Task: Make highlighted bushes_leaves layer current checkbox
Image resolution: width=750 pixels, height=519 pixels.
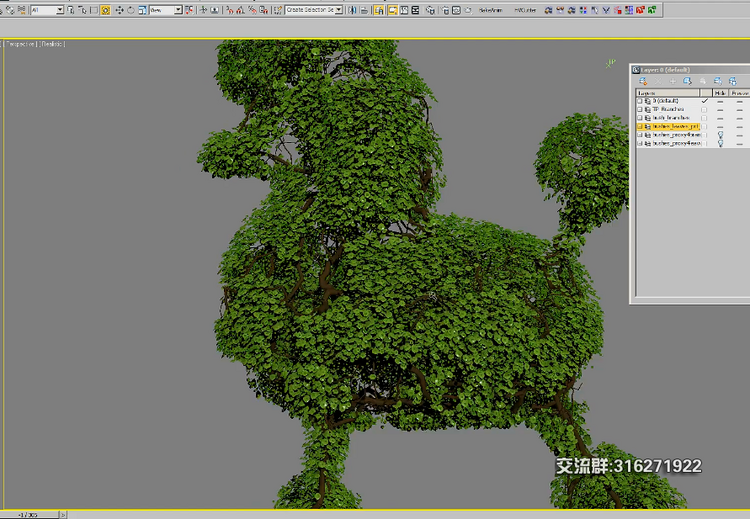Action: pos(704,126)
